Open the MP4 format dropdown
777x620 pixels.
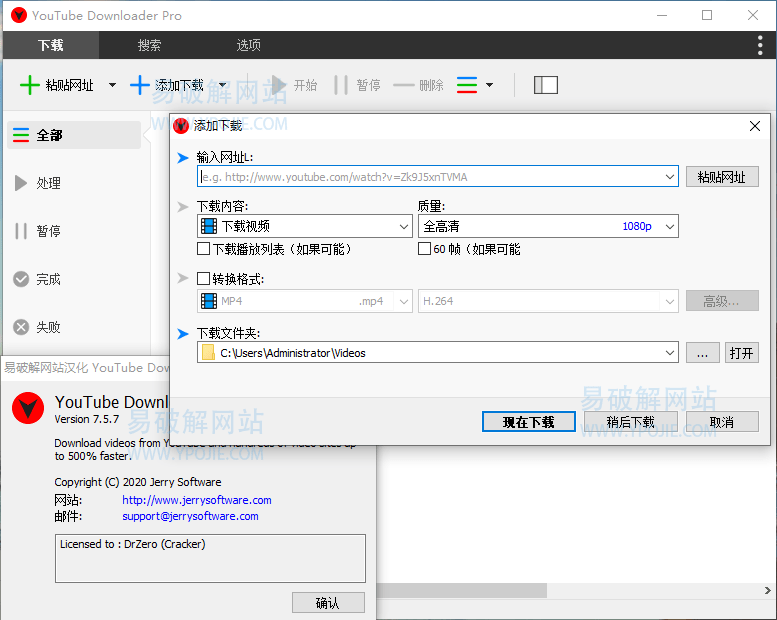point(404,301)
